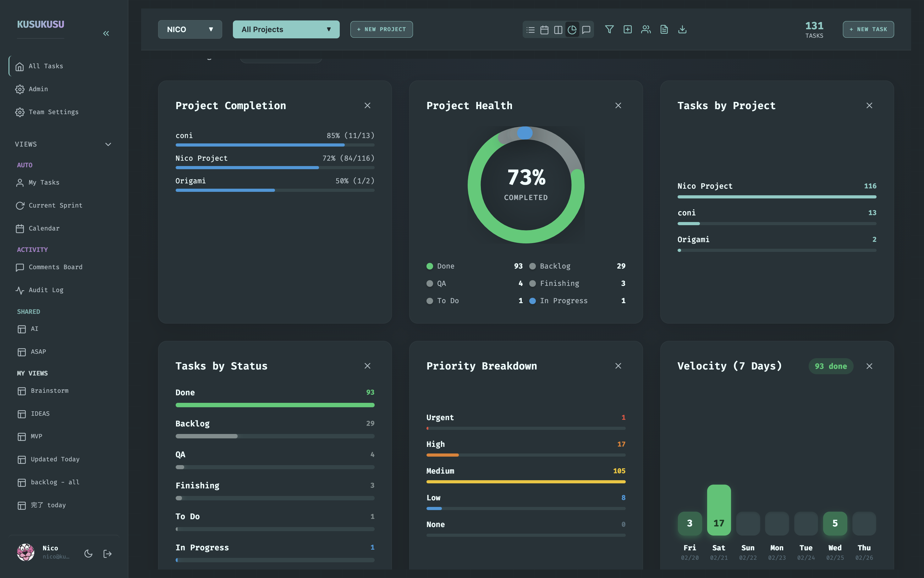
Task: Open the NICO workspace dropdown
Action: tap(190, 29)
